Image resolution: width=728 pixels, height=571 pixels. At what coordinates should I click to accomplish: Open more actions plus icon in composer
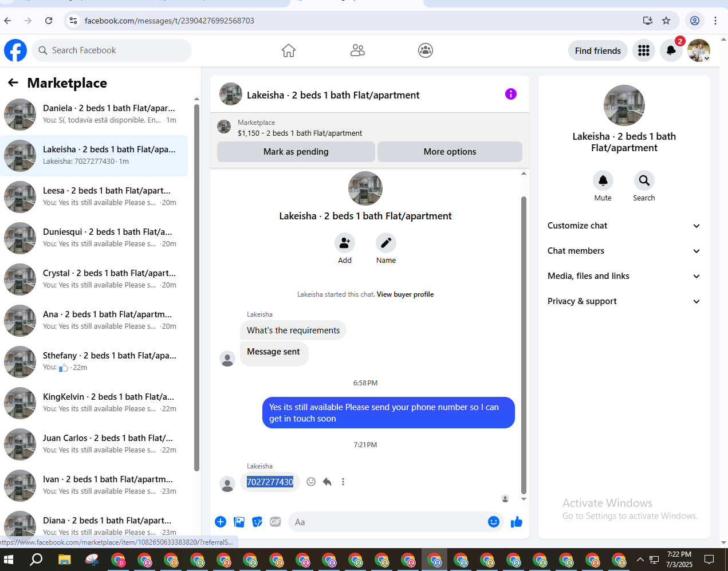point(221,522)
